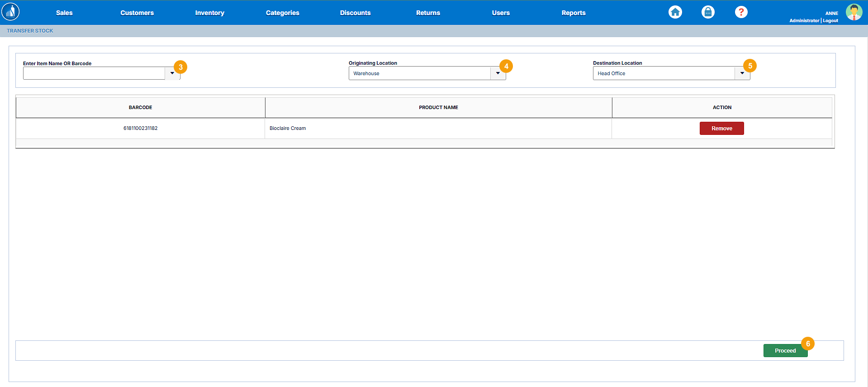This screenshot has height=387, width=868.
Task: Open the help question mark icon
Action: (x=741, y=12)
